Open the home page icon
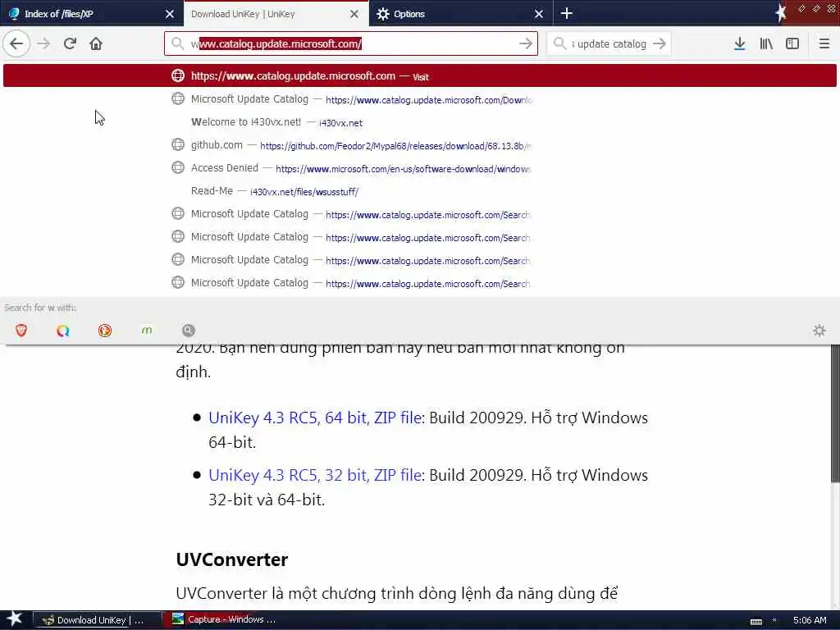This screenshot has width=840, height=630. tap(96, 43)
